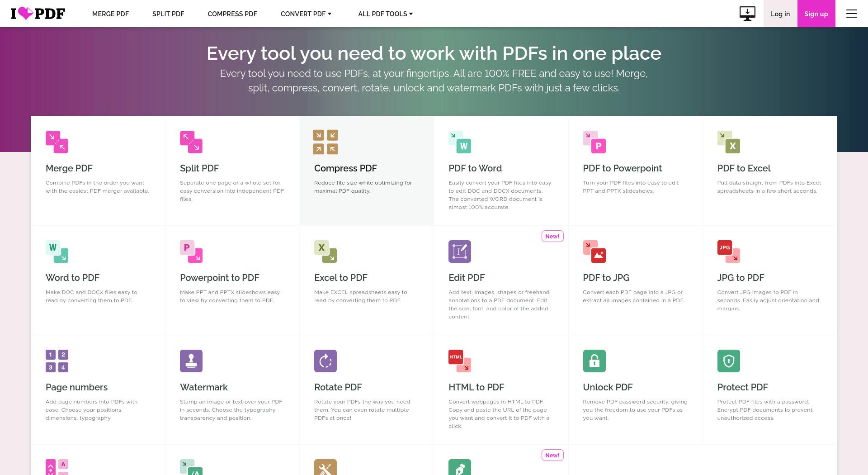Viewport: 868px width, 475px height.
Task: Open the Edit PDF title link
Action: tap(467, 278)
